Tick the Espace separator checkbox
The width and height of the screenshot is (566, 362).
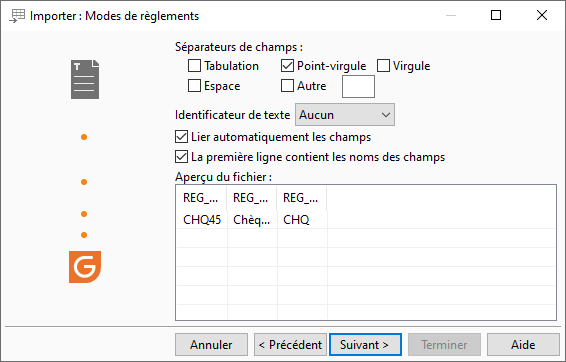[x=195, y=86]
